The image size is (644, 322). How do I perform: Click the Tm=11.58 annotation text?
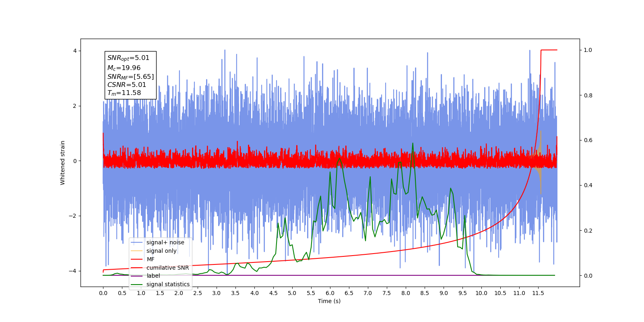click(x=124, y=93)
